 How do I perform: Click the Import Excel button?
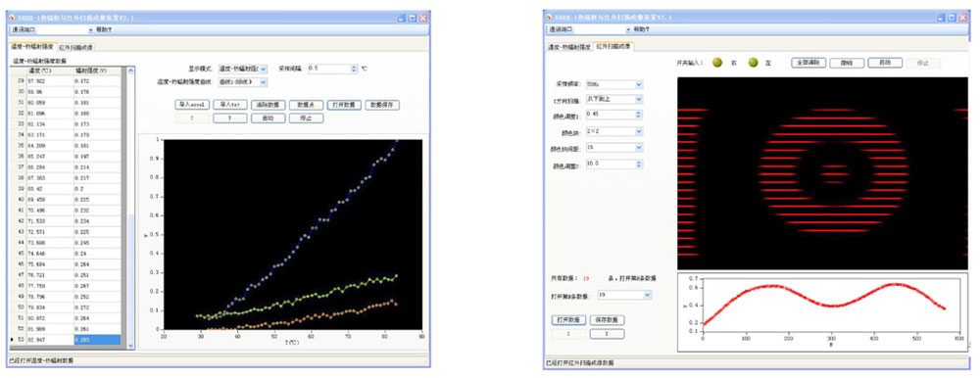(x=192, y=105)
